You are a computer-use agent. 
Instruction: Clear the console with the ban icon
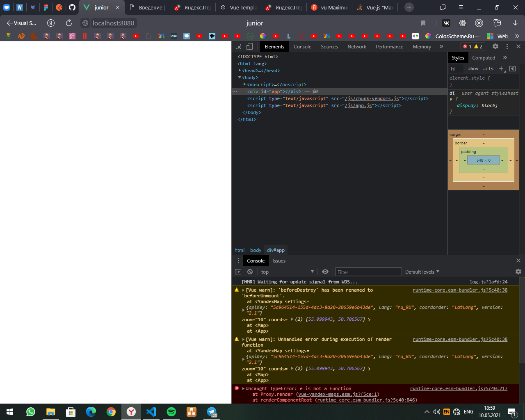coord(250,272)
